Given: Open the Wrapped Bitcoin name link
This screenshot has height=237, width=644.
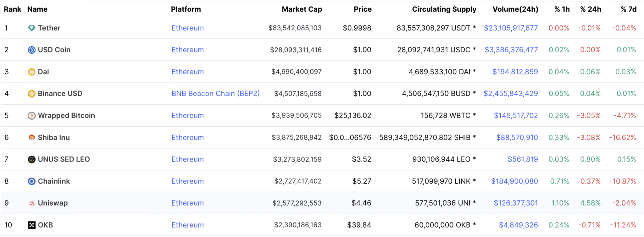Looking at the screenshot, I should point(66,116).
